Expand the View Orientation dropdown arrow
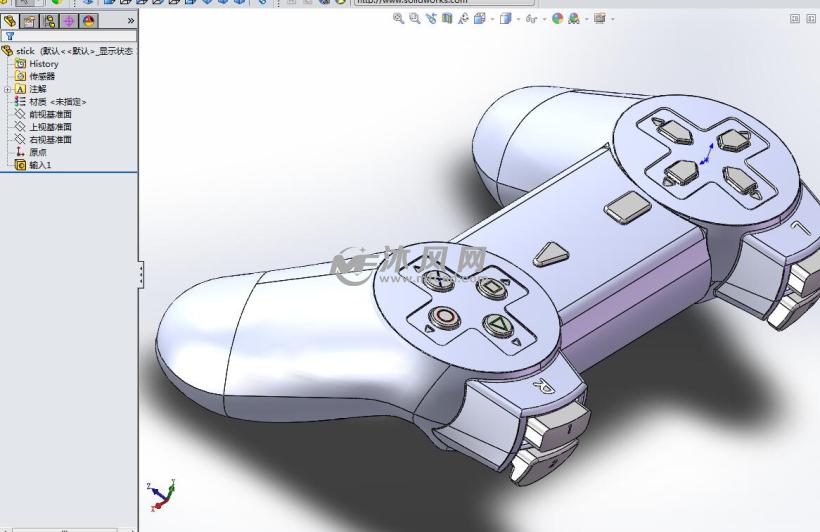 [x=493, y=19]
